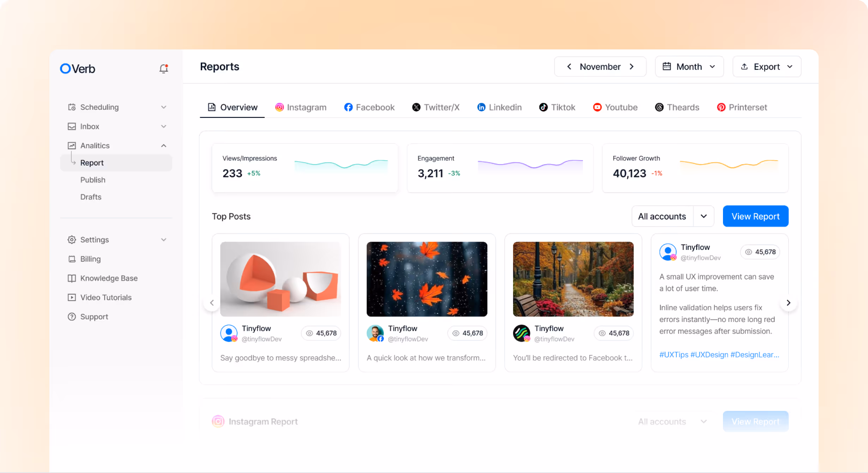
Task: Open Video Tutorials from the sidebar
Action: point(106,297)
